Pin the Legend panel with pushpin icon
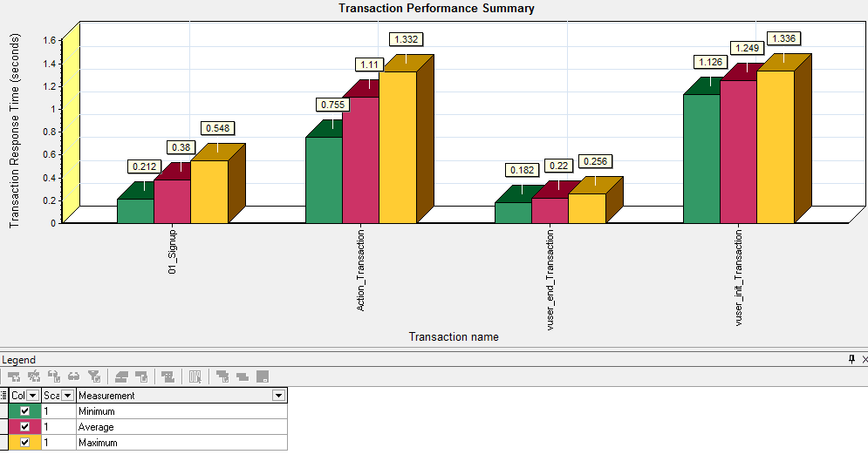This screenshot has width=868, height=468. tap(851, 359)
